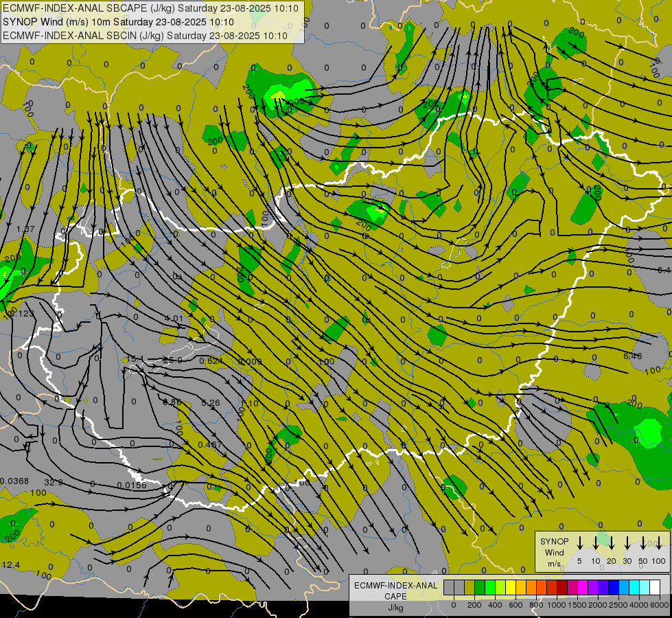This screenshot has height=618, width=672.
Task: Click the 10 m/s wind arrow in legend
Action: point(595,542)
